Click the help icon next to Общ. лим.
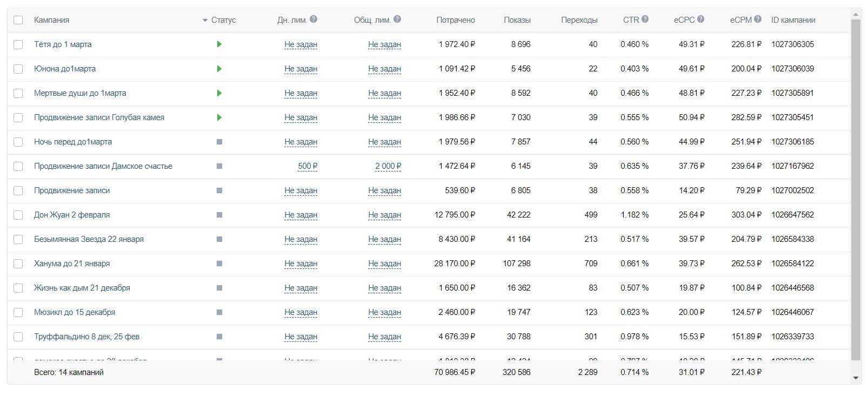 [x=397, y=19]
